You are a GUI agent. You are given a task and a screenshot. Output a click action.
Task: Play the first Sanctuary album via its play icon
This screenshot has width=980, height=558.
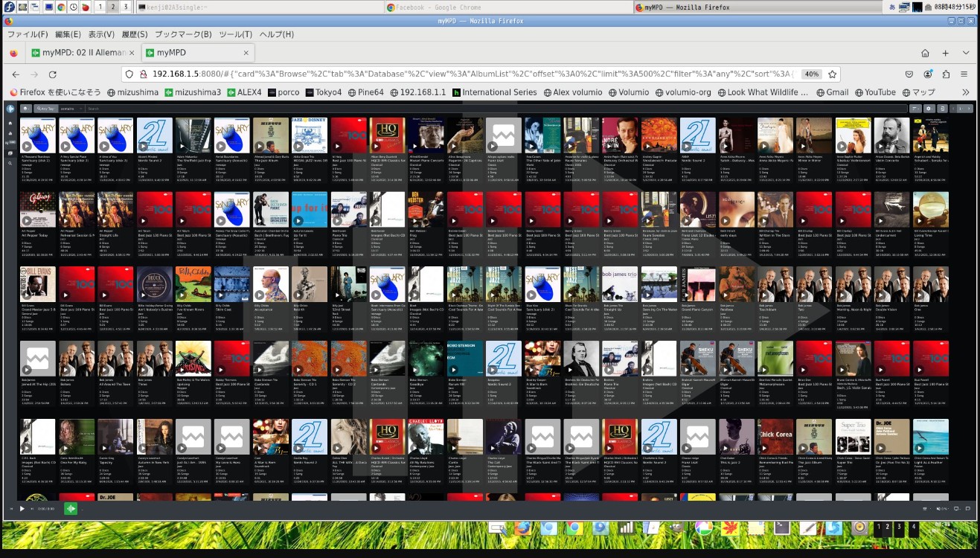click(x=26, y=147)
